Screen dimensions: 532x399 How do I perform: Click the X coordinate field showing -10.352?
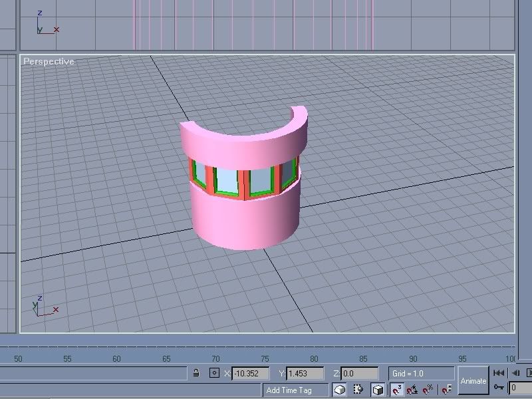(x=251, y=374)
